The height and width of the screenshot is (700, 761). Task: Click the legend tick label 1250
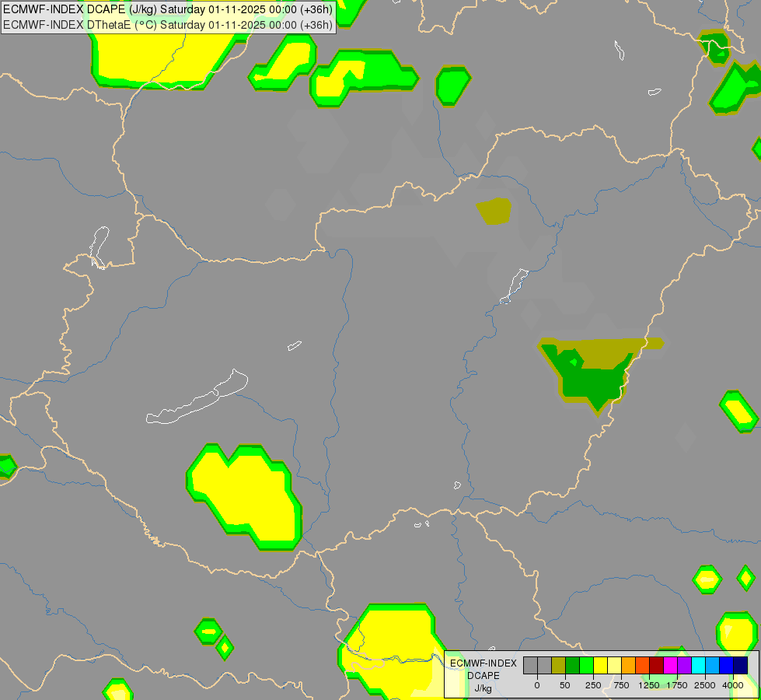[649, 685]
